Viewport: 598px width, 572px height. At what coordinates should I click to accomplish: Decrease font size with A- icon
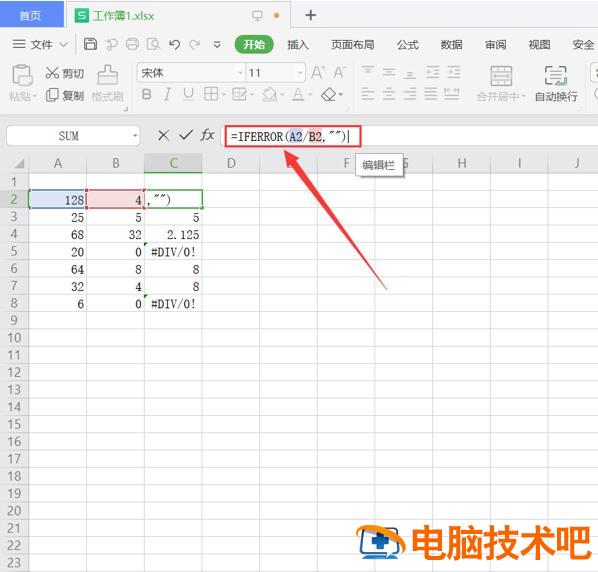click(339, 72)
